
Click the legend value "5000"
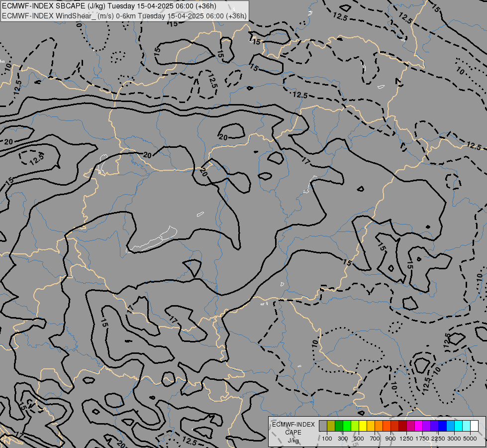coord(470,439)
